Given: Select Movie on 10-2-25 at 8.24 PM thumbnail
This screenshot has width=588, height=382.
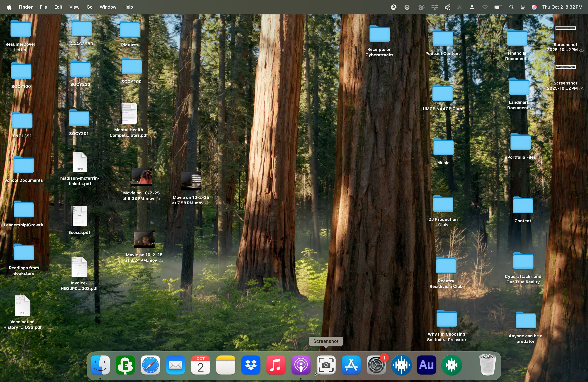Looking at the screenshot, I should [144, 239].
